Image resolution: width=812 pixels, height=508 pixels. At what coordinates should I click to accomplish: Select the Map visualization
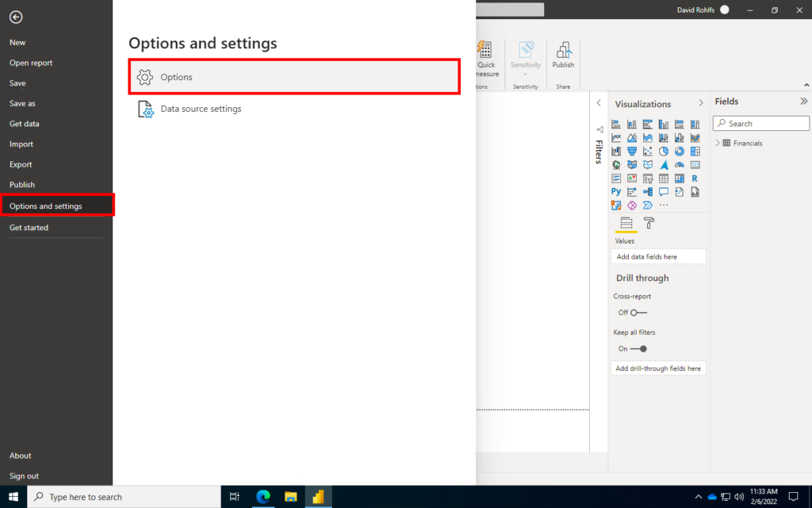click(x=616, y=164)
